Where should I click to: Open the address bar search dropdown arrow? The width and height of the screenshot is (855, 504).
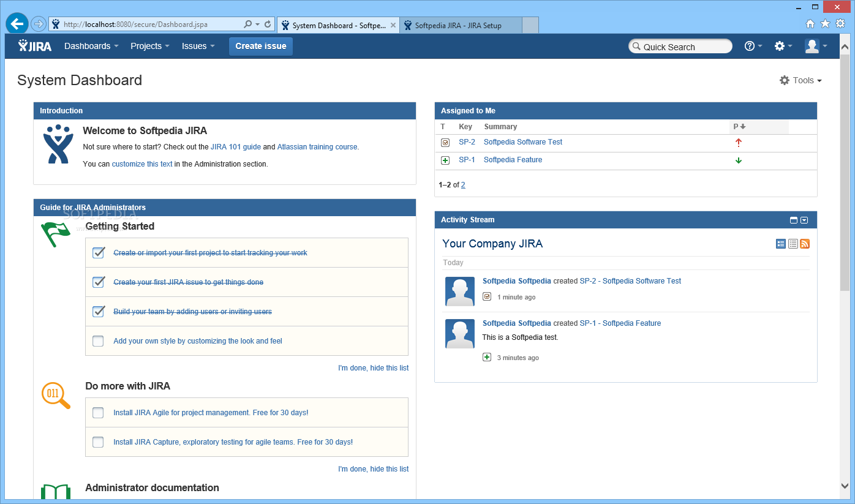(x=257, y=24)
